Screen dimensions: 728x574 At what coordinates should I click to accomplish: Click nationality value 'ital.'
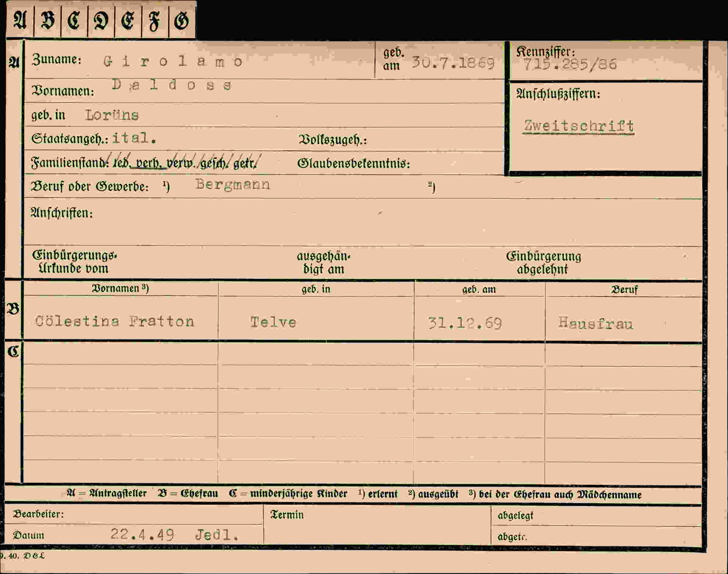134,138
